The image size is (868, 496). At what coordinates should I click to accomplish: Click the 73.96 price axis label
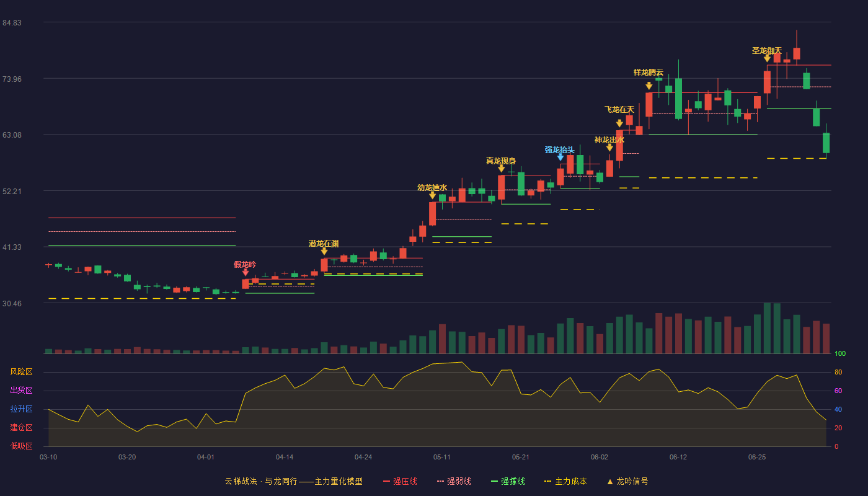12,79
